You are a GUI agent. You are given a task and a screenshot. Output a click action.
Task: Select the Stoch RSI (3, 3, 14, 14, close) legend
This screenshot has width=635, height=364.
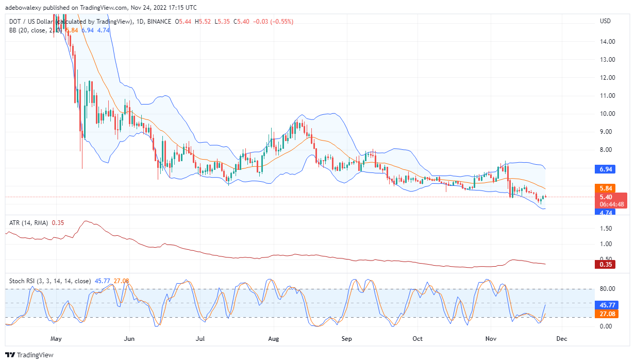point(49,281)
